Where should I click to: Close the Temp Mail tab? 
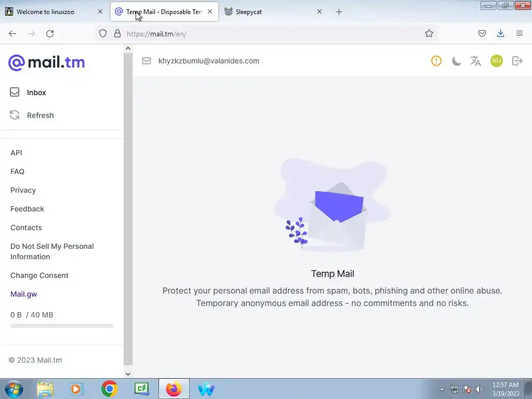(210, 11)
